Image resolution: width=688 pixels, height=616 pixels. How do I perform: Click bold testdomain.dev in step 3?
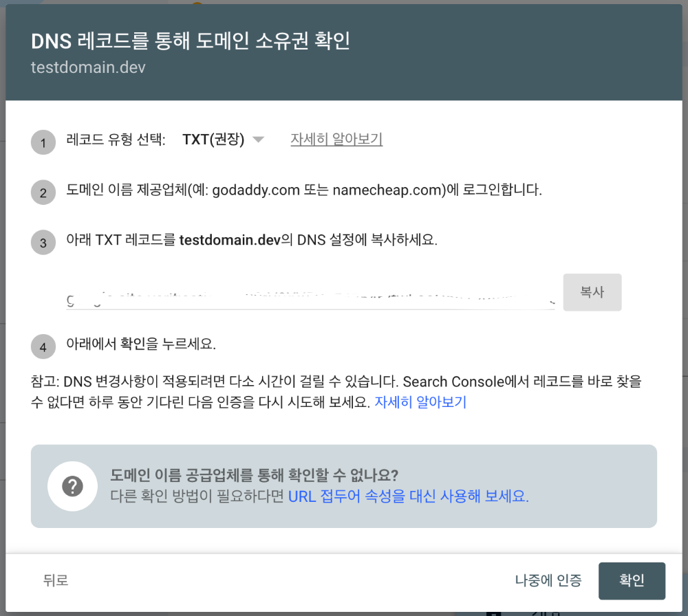point(230,241)
